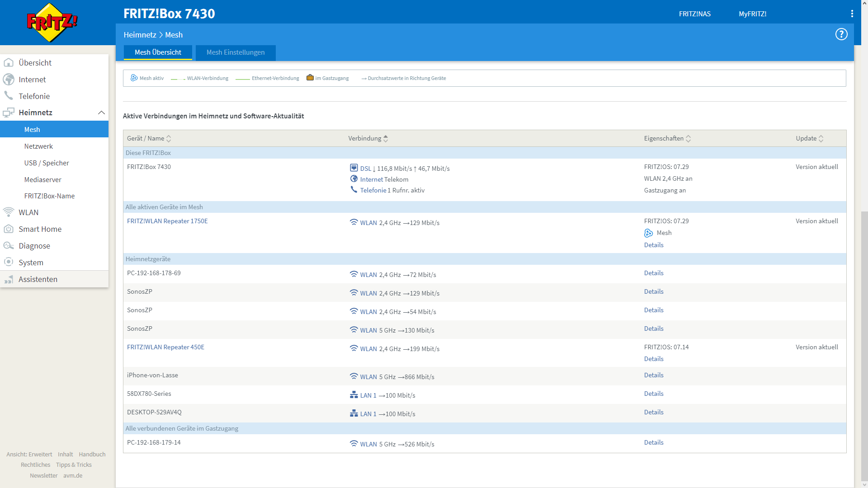Viewport: 868px width, 488px height.
Task: Click the FRITZ! logo
Action: click(x=52, y=22)
